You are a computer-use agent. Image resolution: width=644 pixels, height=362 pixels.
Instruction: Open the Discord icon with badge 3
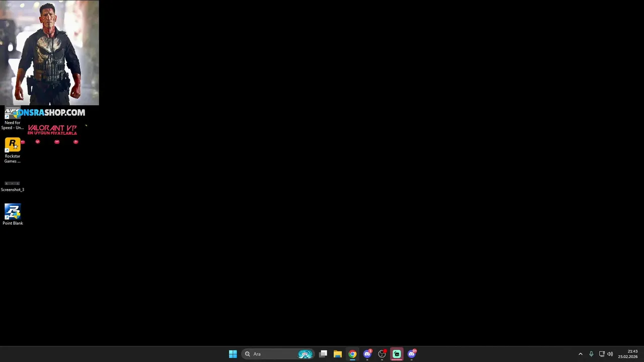(x=367, y=354)
